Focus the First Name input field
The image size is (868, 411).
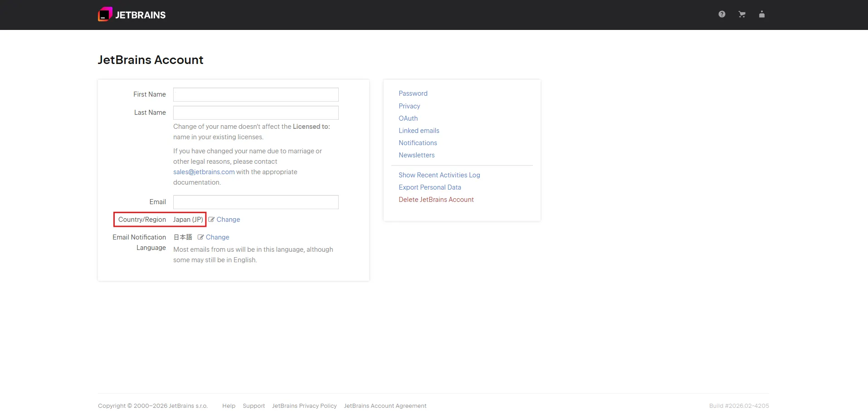tap(256, 94)
